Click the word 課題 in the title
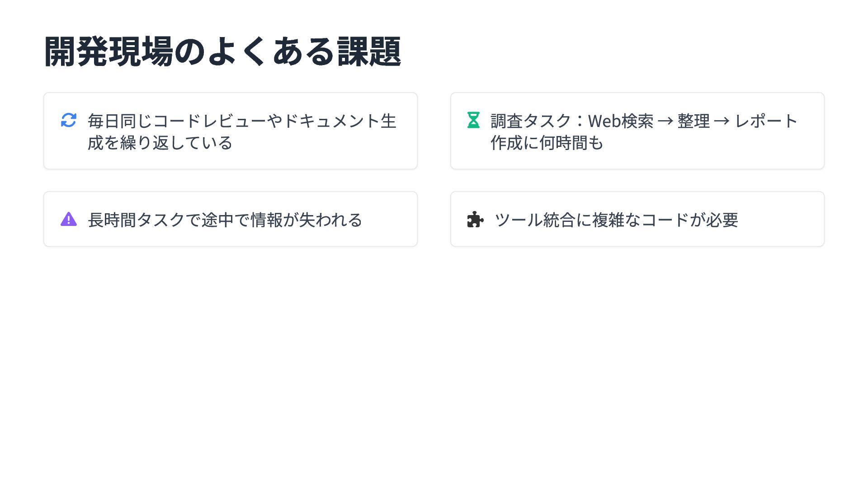 coord(369,52)
